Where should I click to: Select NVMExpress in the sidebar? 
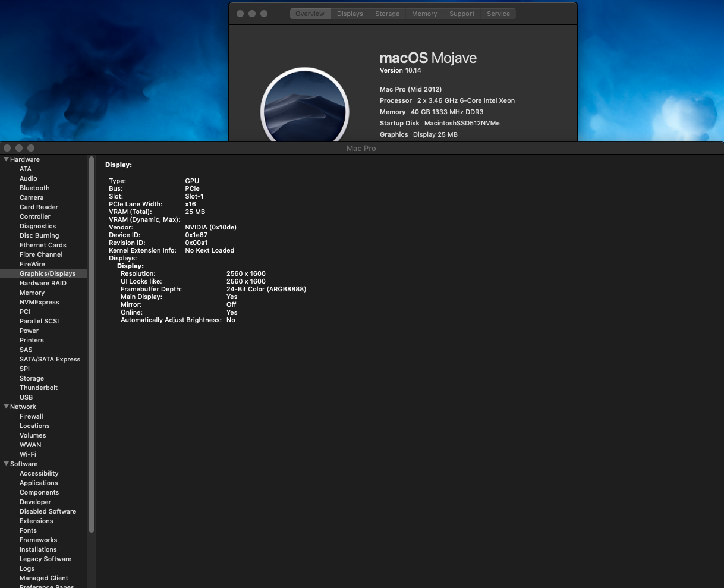click(39, 302)
